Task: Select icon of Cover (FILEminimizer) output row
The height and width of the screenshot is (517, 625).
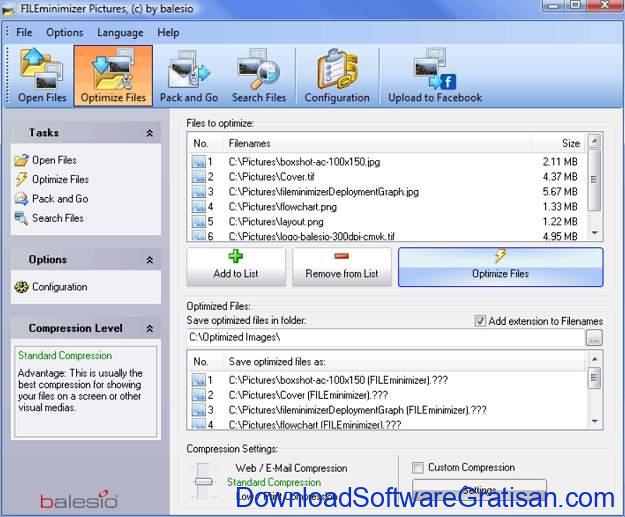Action: [199, 395]
